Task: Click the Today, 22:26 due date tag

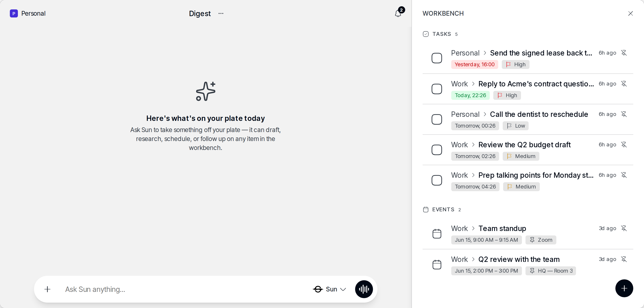Action: 470,95
